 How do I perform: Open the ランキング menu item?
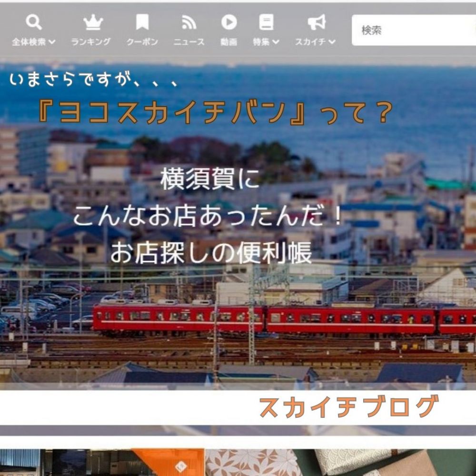91,42
